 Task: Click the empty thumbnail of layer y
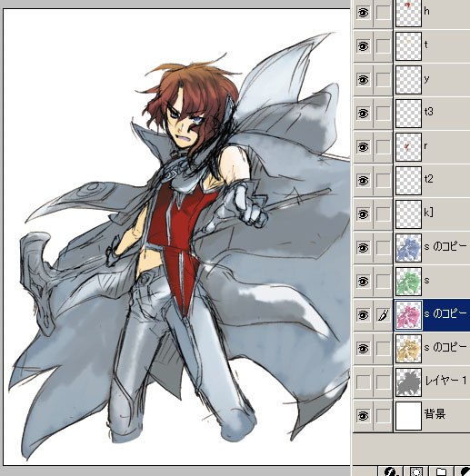(408, 80)
